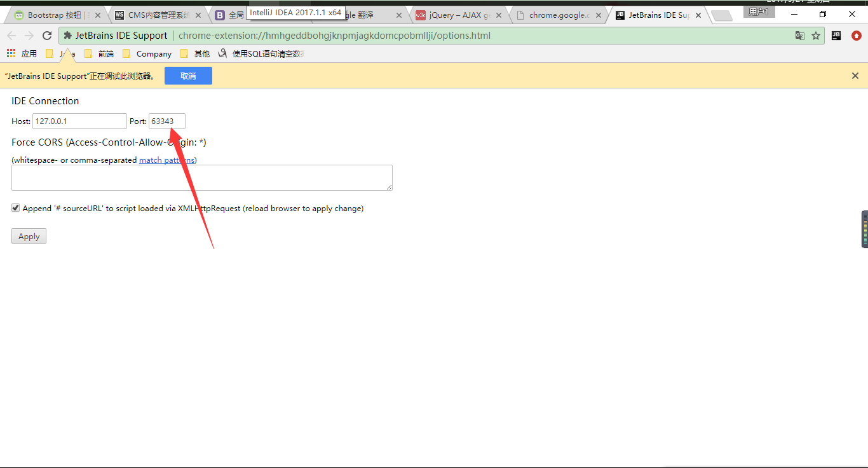Click the 用户1 profile button

759,12
